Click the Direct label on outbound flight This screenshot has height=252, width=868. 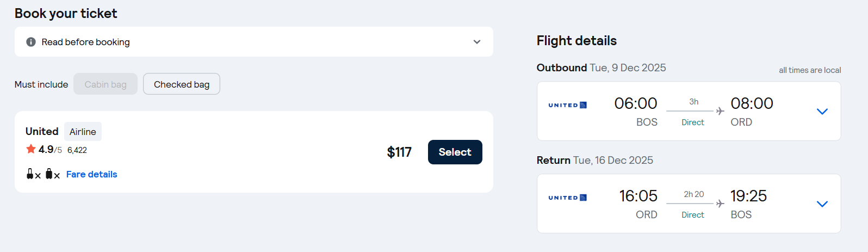(693, 122)
